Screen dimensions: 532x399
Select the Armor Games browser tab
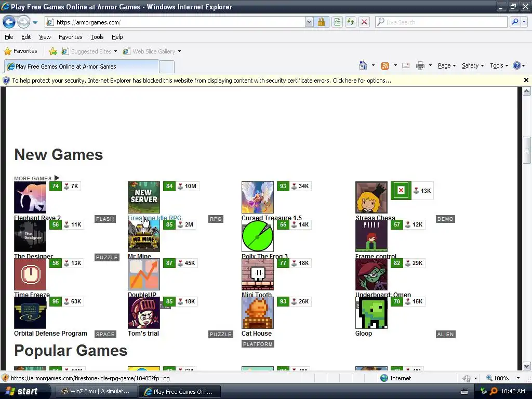82,66
